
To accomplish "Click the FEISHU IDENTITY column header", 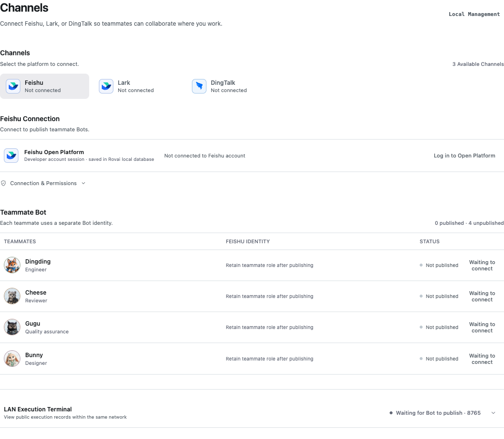I will click(248, 241).
